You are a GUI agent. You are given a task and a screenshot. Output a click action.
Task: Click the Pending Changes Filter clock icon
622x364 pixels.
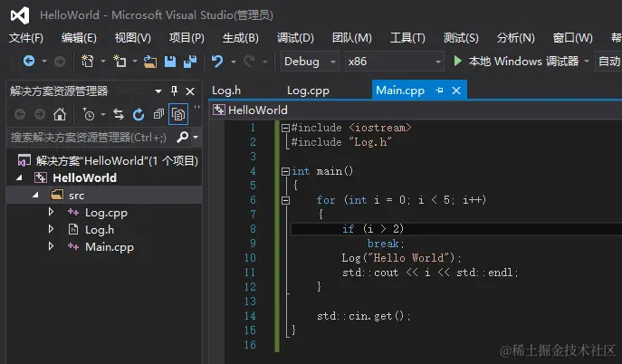[89, 115]
